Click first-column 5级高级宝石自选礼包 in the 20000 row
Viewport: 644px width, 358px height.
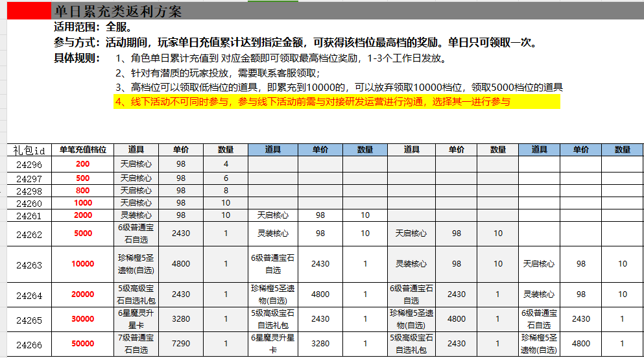(136, 295)
